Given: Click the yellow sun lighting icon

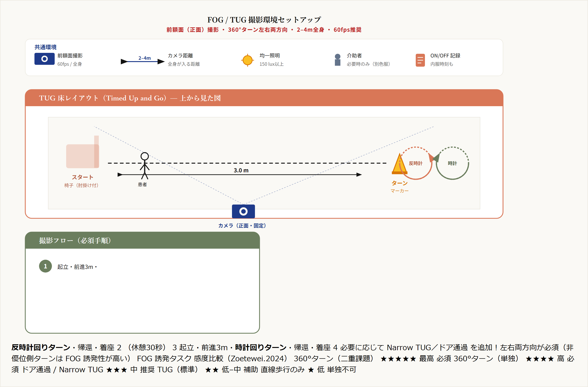Looking at the screenshot, I should (247, 60).
